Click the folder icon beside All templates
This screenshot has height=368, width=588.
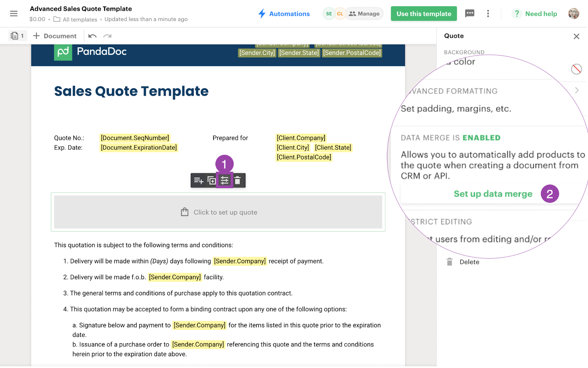click(x=57, y=19)
